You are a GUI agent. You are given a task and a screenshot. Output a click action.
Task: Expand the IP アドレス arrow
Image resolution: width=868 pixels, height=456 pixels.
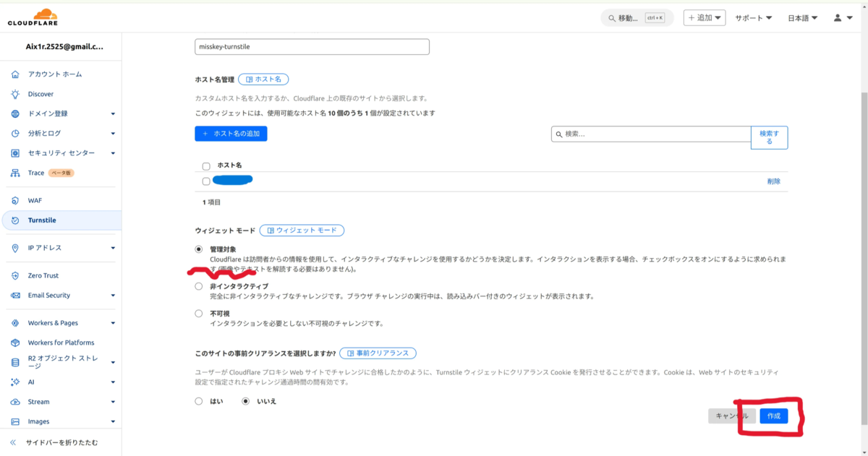[x=113, y=248]
